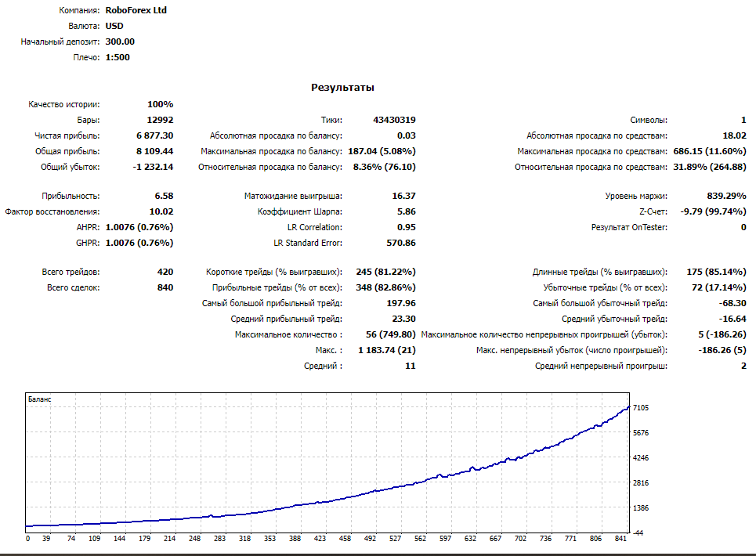Click long trades value 175 (85.14%)
756x556 pixels.
717,272
